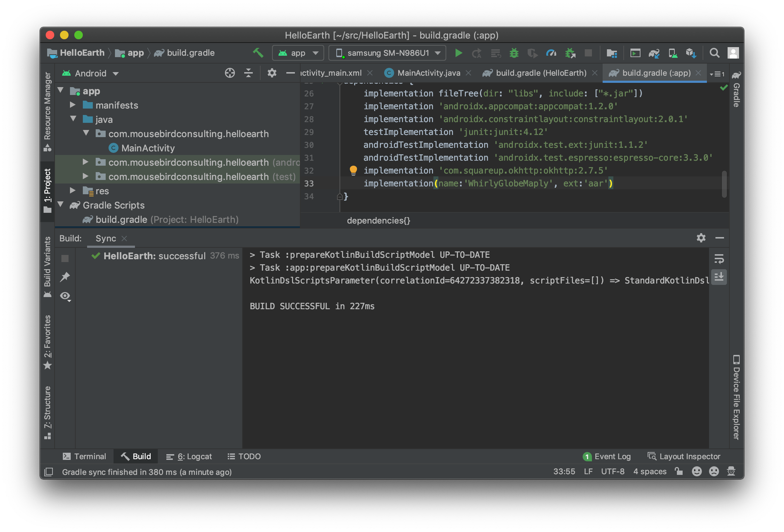784x532 pixels.
Task: Click Apply Changes and Restart Activity icon
Action: tap(477, 53)
